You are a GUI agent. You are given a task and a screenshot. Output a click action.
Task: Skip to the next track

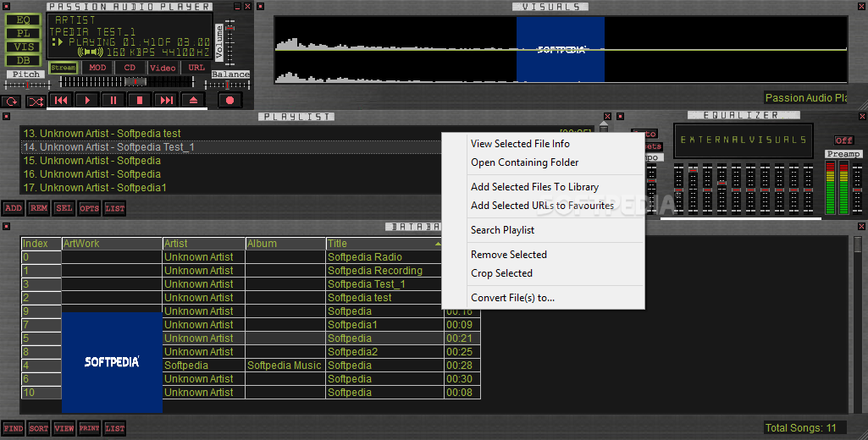pos(166,100)
